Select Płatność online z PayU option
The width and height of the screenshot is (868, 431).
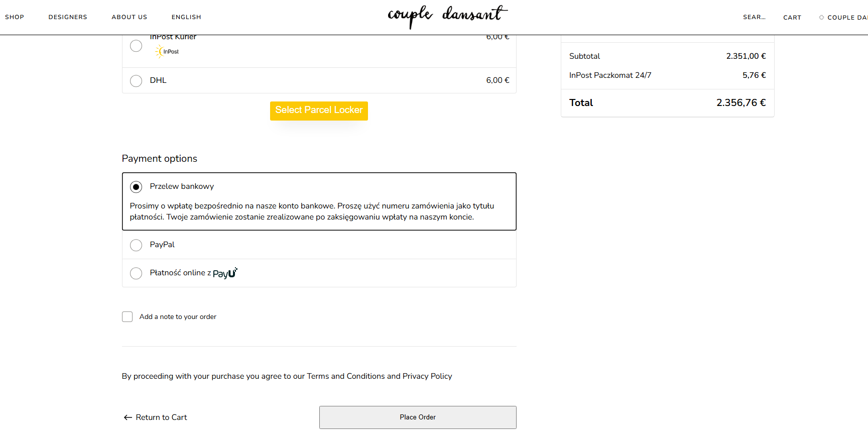[x=136, y=273]
